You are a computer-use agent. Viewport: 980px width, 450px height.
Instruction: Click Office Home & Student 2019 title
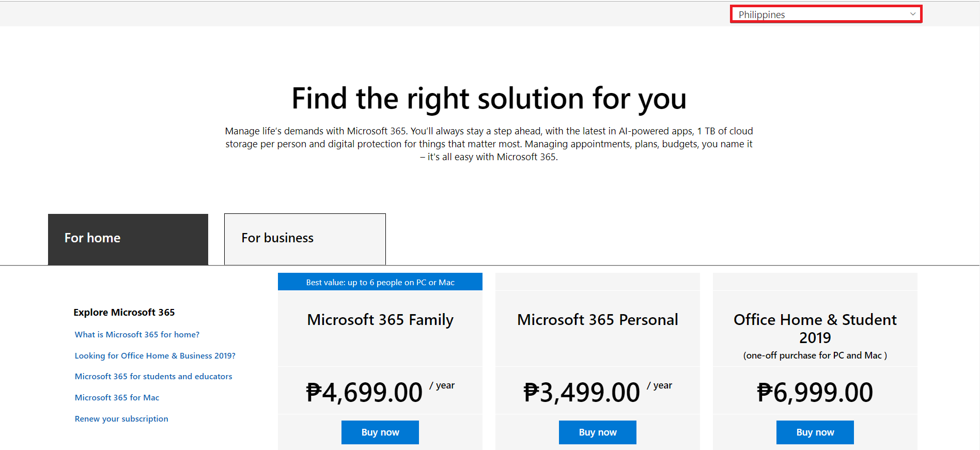pos(815,329)
